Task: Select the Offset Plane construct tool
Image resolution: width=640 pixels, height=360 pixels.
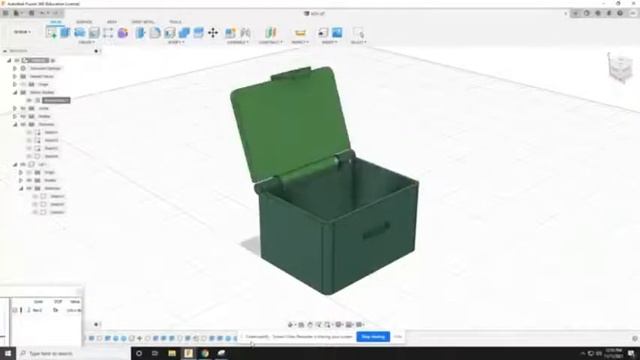Action: pos(270,33)
